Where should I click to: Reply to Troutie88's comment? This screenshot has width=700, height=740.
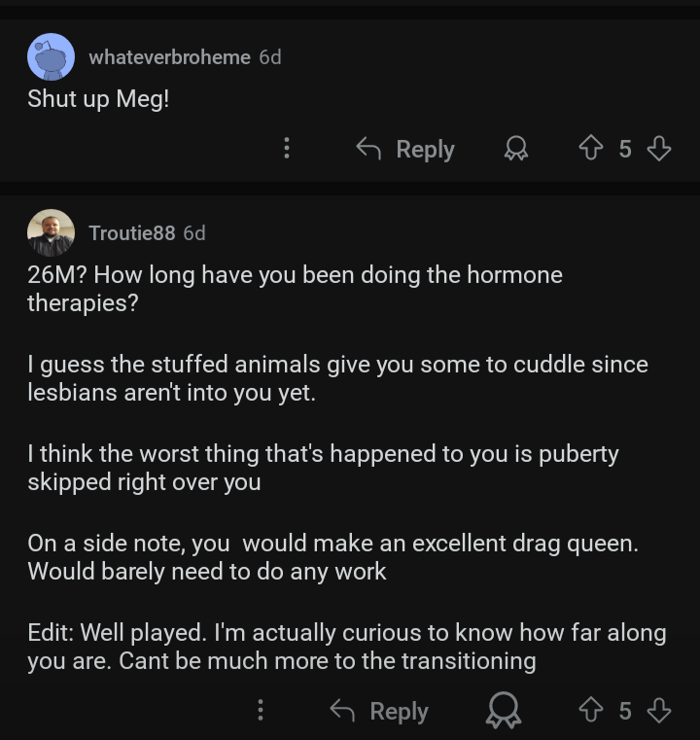379,711
